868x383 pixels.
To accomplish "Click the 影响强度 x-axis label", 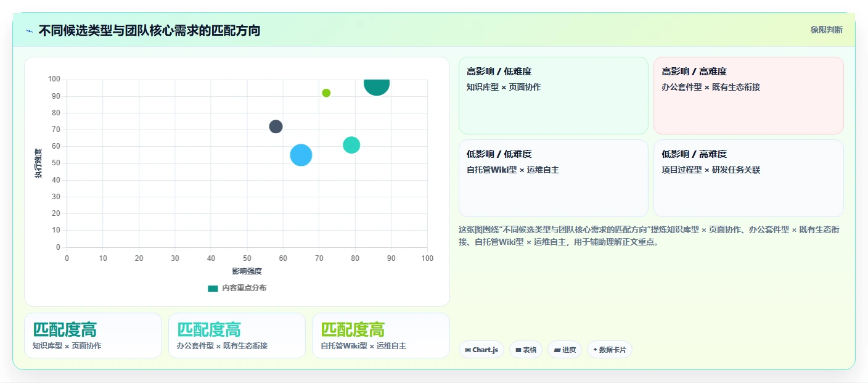I will pos(247,271).
